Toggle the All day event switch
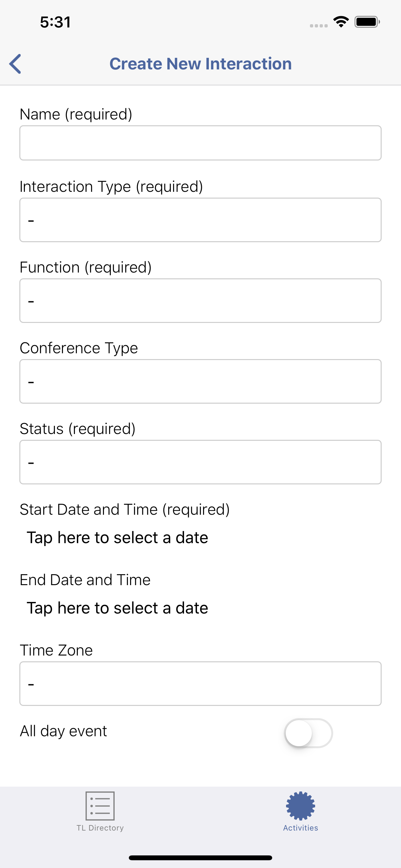 tap(308, 733)
